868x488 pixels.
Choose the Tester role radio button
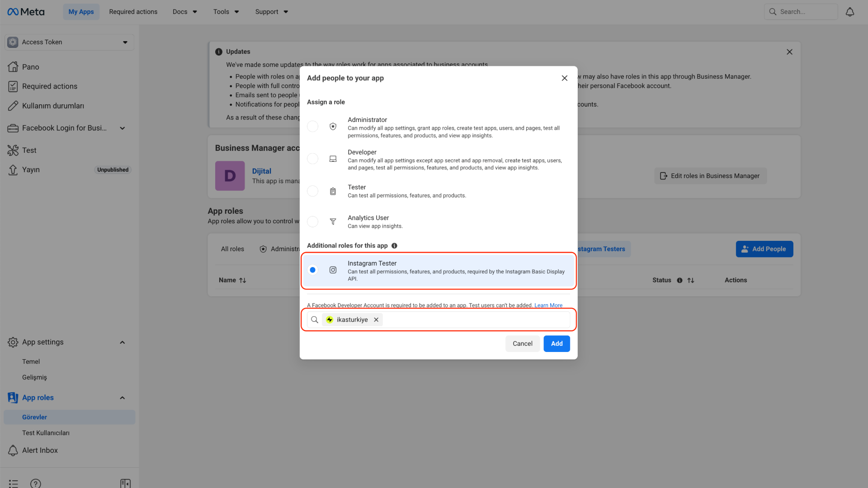click(x=312, y=191)
